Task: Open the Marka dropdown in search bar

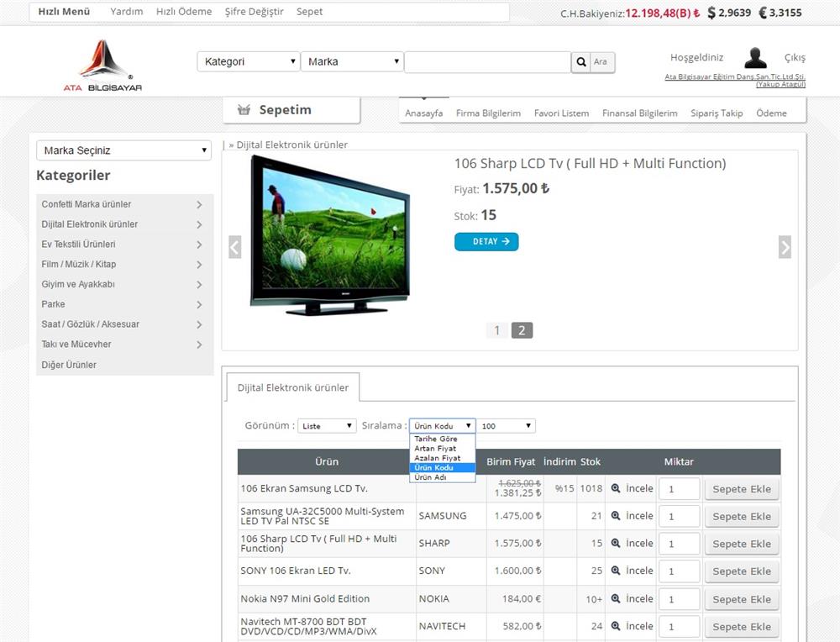Action: pos(352,61)
